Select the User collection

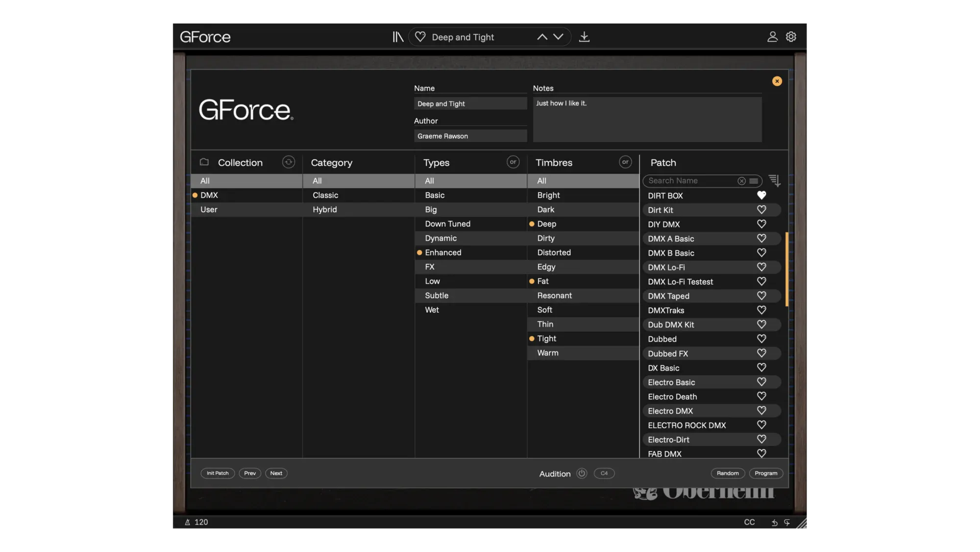[x=246, y=209]
